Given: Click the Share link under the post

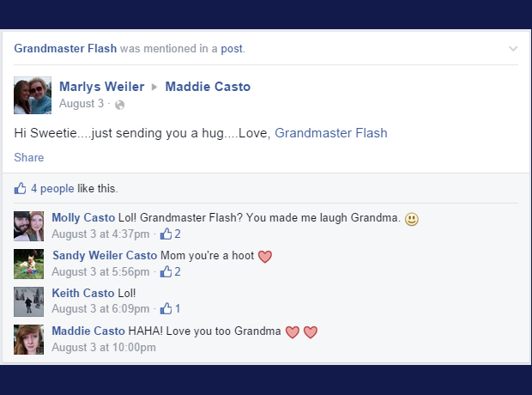Looking at the screenshot, I should [x=29, y=158].
